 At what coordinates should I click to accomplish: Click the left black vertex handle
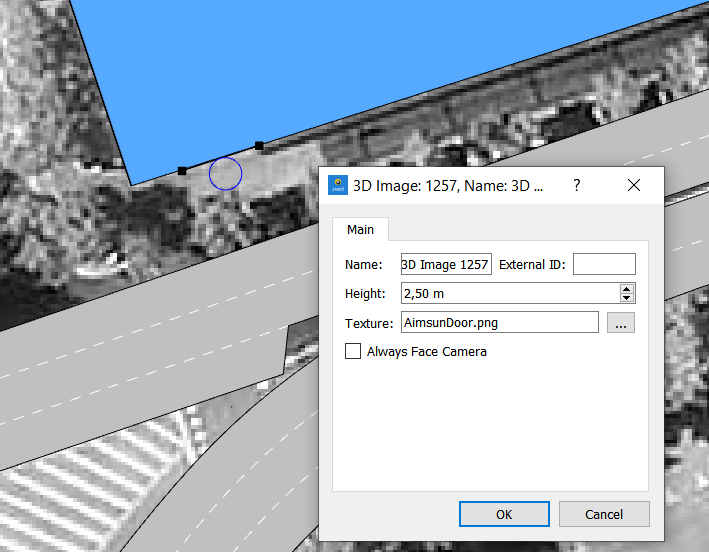click(181, 171)
